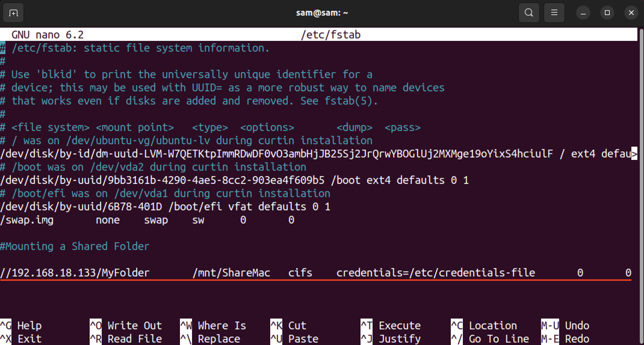The height and width of the screenshot is (345, 644).
Task: Click the ^K Cut shortcut
Action: coord(288,325)
